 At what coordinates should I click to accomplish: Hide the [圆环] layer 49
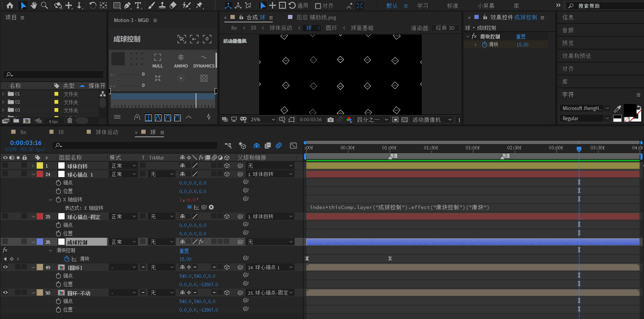5,267
